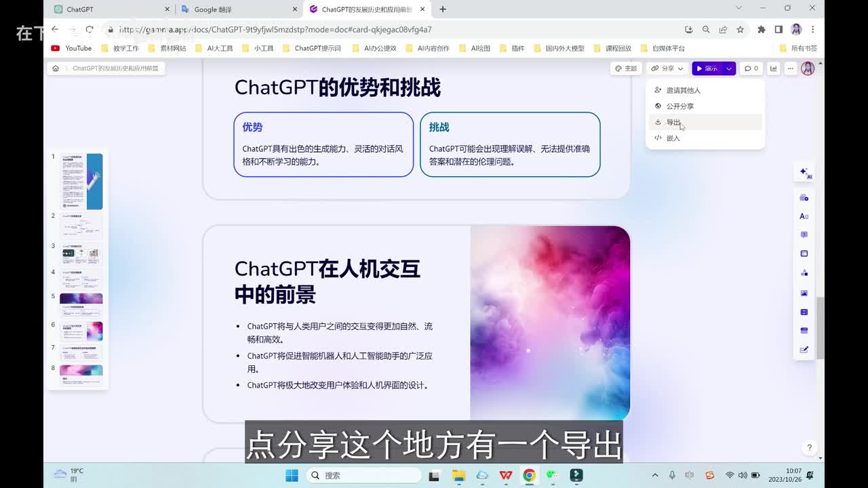The width and height of the screenshot is (868, 488).
Task: Open the comments bubble icon
Action: pyautogui.click(x=751, y=68)
